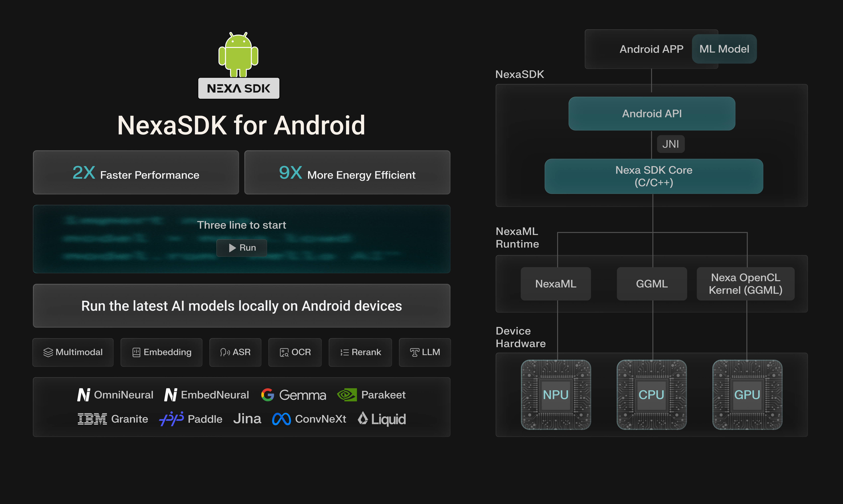Enable the NPU hardware option
Viewport: 843px width, 504px height.
pos(556,395)
